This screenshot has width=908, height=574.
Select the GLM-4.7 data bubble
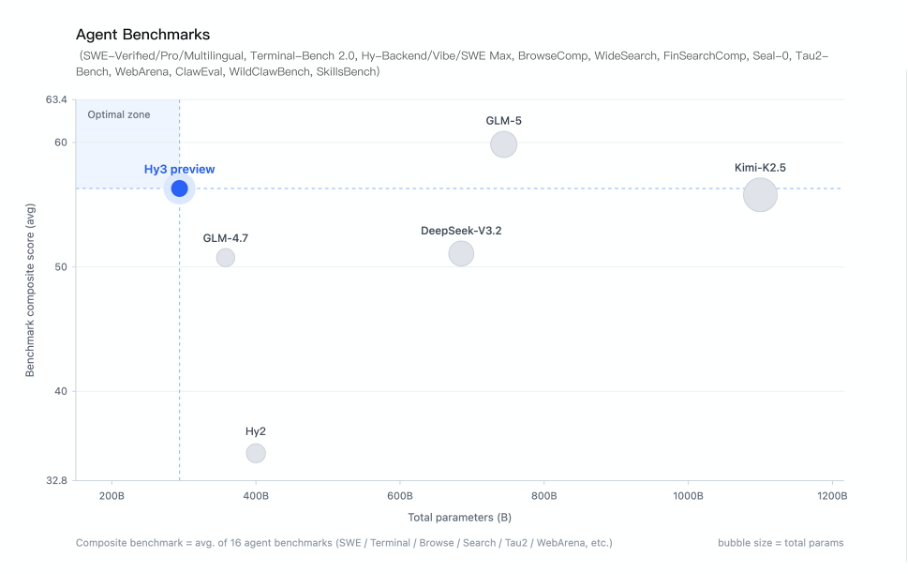pyautogui.click(x=225, y=257)
